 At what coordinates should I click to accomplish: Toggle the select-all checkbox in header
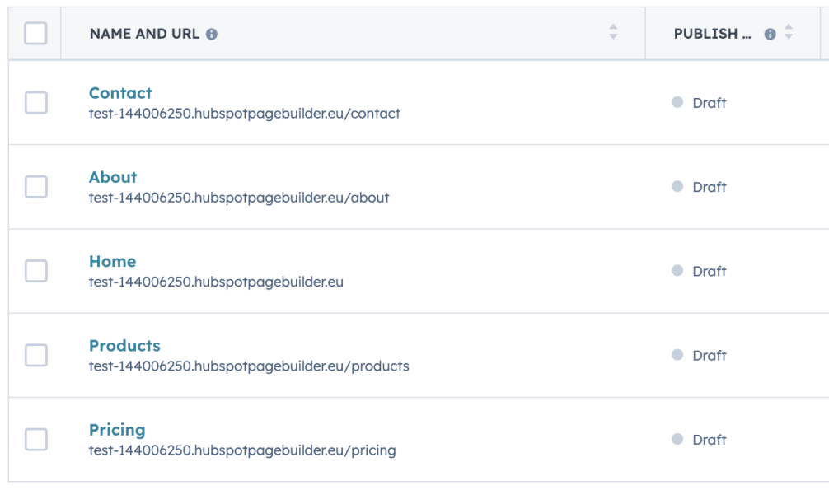pos(36,33)
